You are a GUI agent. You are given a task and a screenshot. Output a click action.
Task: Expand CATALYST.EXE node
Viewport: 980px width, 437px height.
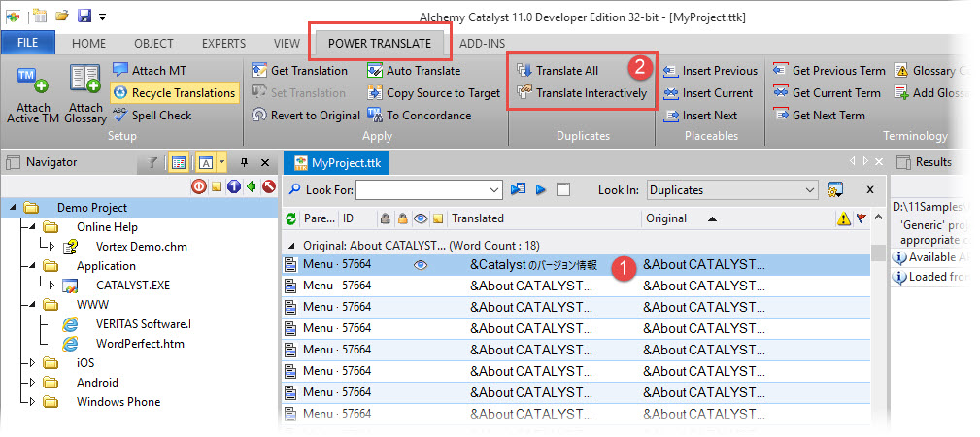51,286
